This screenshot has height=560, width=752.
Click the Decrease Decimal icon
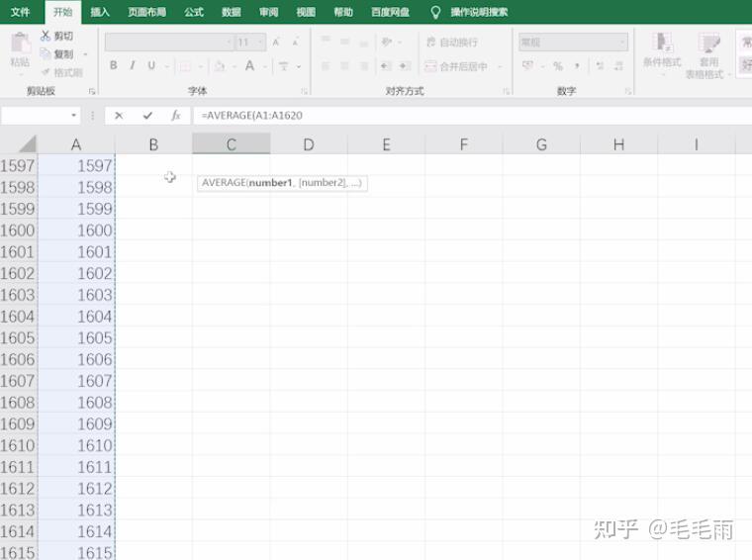pos(618,65)
